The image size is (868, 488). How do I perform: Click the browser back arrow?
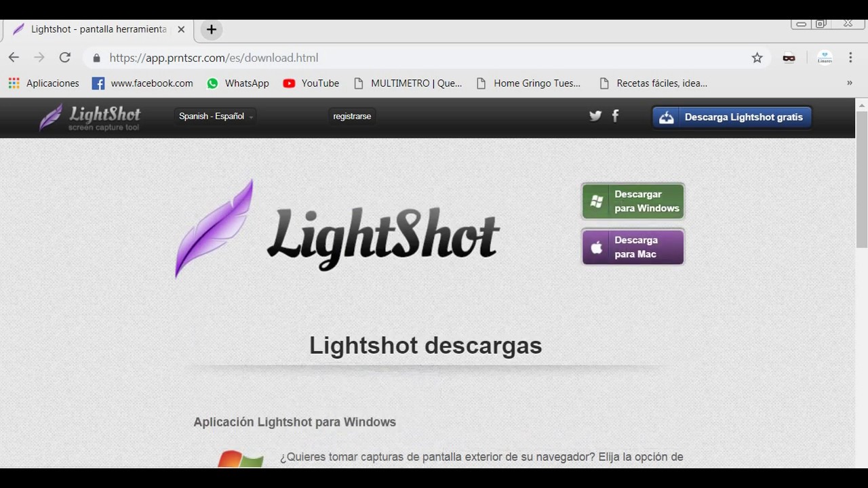pos(14,58)
